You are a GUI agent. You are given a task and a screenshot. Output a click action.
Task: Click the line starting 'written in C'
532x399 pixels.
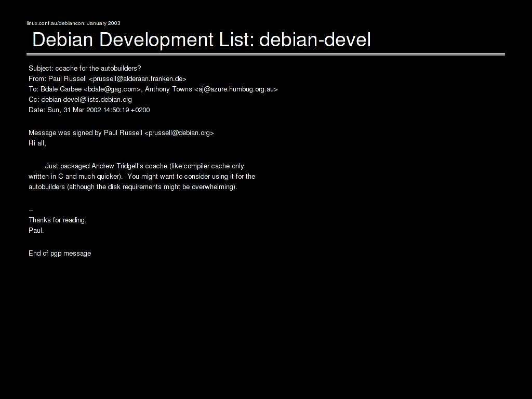141,177
